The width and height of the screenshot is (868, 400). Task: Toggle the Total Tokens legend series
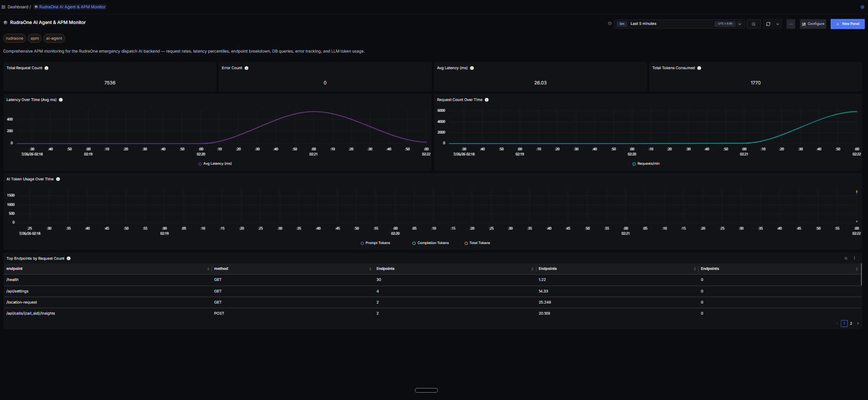click(x=477, y=243)
